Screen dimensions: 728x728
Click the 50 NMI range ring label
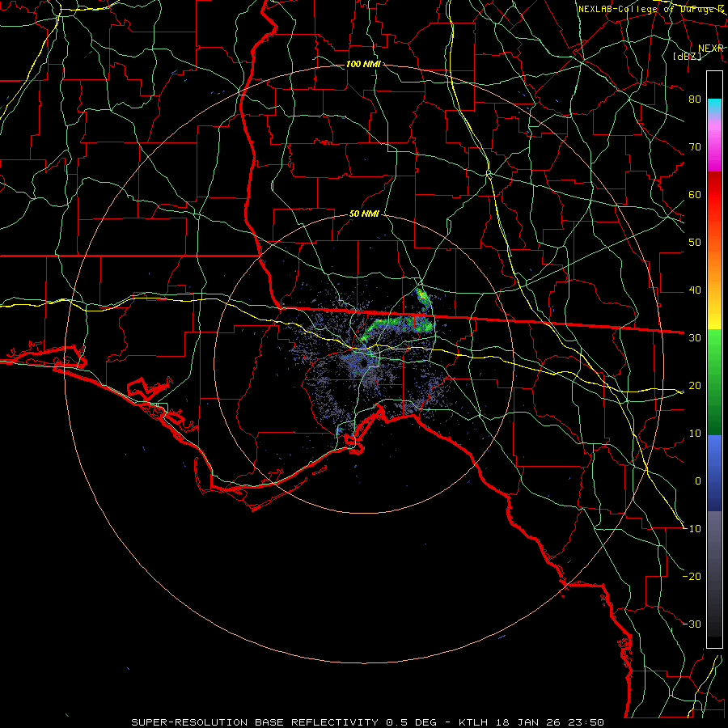[x=364, y=214]
